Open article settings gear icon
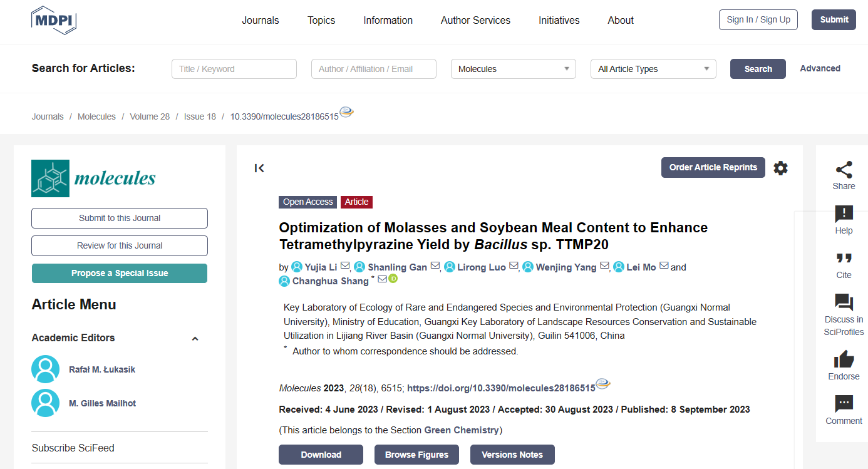 coord(780,168)
